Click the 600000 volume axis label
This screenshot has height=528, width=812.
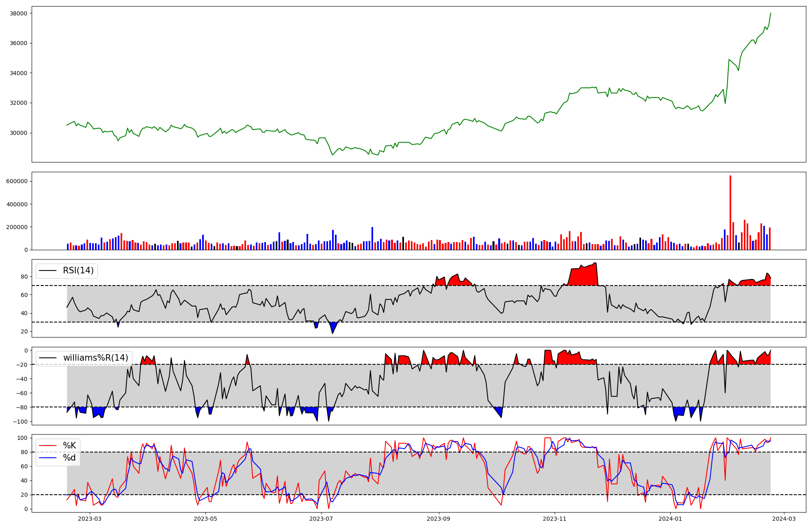(17, 181)
